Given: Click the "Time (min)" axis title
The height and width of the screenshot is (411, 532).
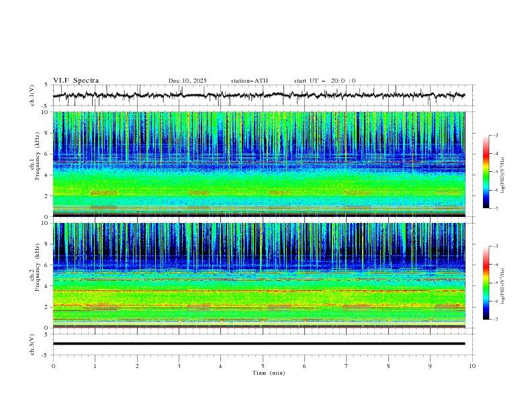Looking at the screenshot, I should click(269, 373).
